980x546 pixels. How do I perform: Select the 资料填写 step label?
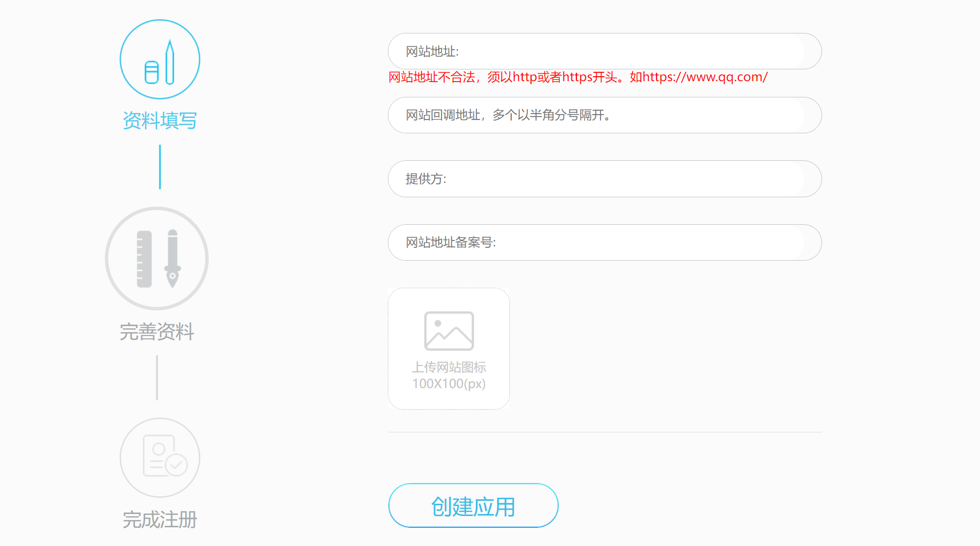(x=159, y=120)
